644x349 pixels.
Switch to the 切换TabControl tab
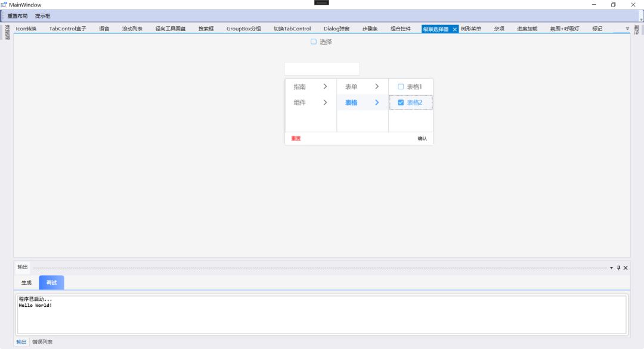[x=292, y=29]
